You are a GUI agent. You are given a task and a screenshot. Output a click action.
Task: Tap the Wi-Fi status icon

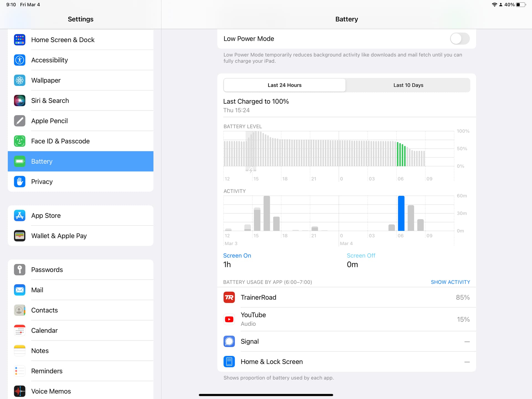494,5
